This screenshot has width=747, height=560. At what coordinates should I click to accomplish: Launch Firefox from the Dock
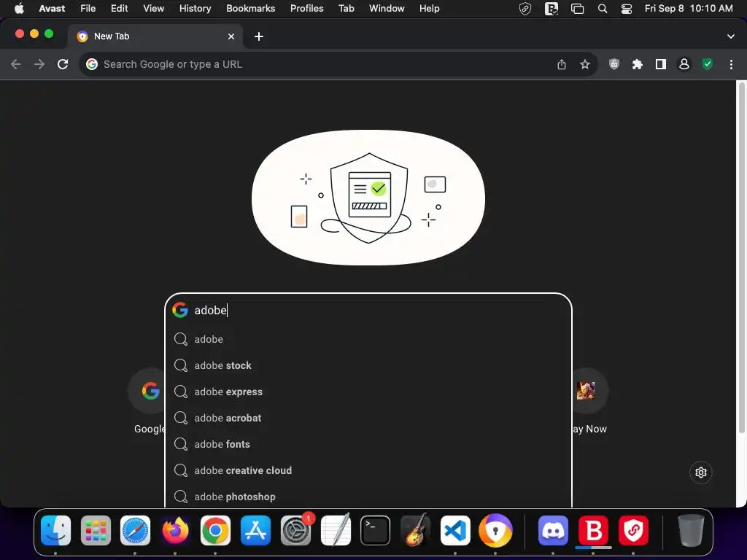coord(175,531)
